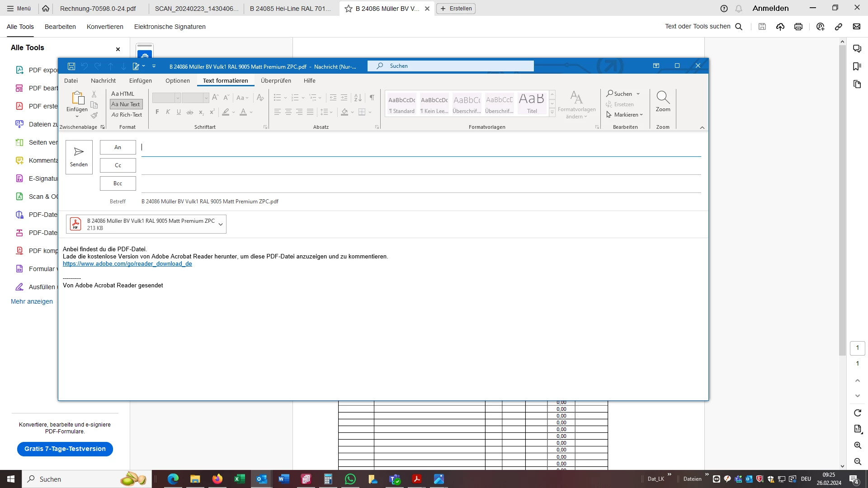The width and height of the screenshot is (868, 488).
Task: Show paragraph marks with pilcrow icon
Action: click(372, 98)
